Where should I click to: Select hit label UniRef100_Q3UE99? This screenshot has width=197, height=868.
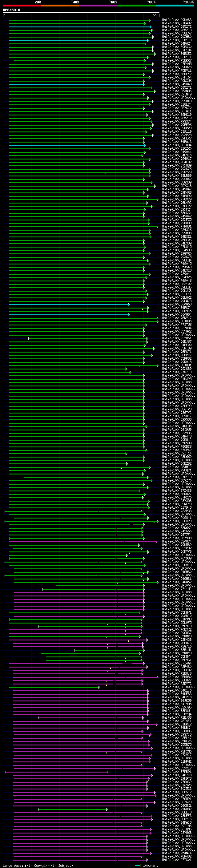tap(177, 406)
